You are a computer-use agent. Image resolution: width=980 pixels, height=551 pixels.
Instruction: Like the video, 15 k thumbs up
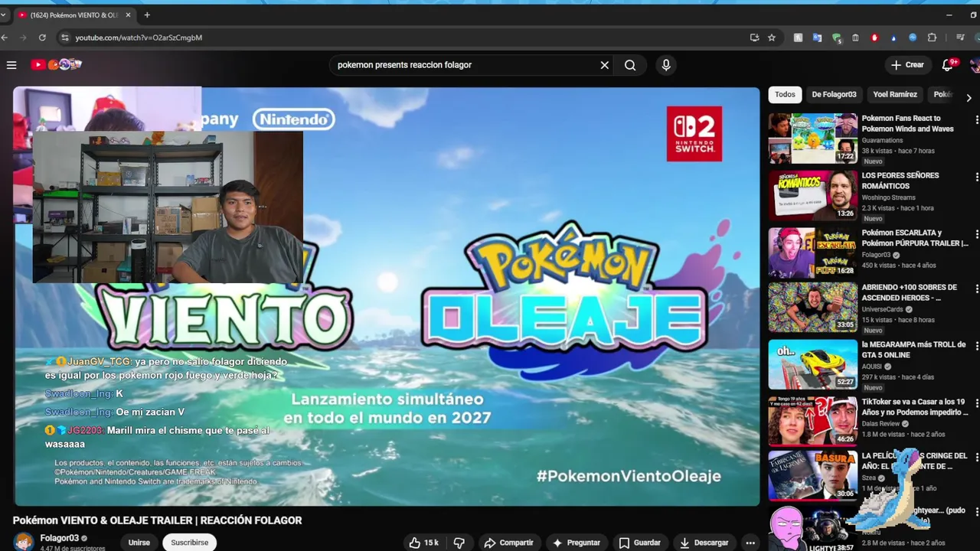click(x=424, y=543)
